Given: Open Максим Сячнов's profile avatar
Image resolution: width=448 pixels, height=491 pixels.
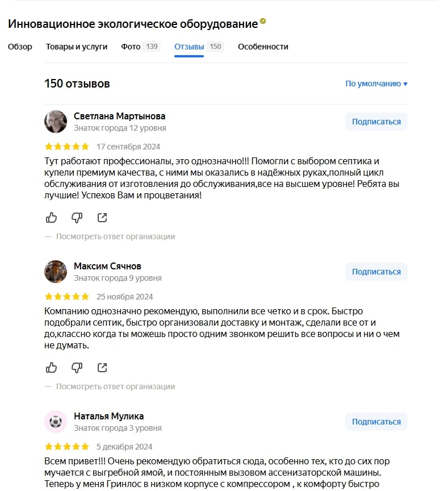Looking at the screenshot, I should pos(56,272).
